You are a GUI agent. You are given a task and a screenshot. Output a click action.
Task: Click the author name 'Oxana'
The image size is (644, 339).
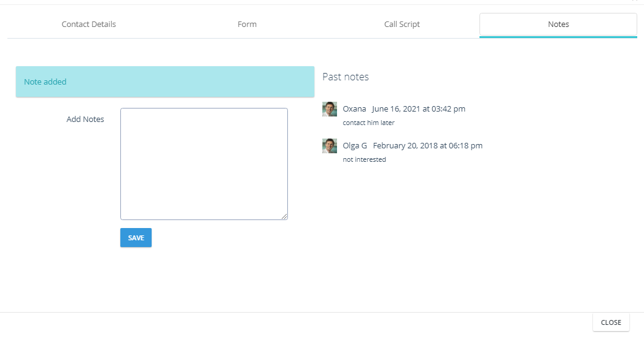point(354,109)
